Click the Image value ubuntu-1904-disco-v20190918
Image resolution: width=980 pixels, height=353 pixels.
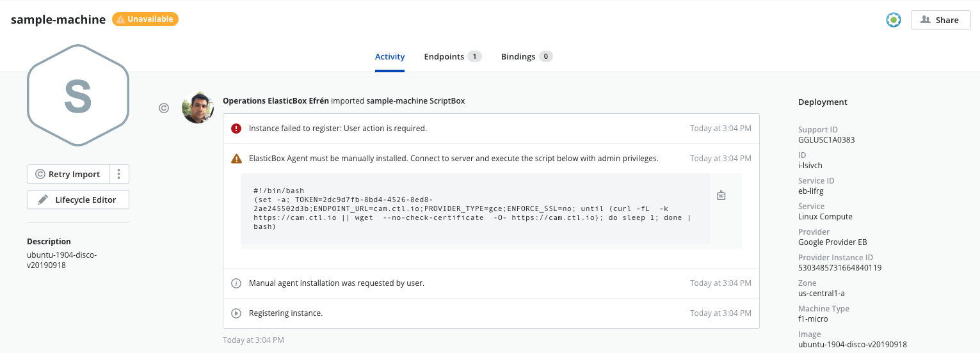(853, 344)
